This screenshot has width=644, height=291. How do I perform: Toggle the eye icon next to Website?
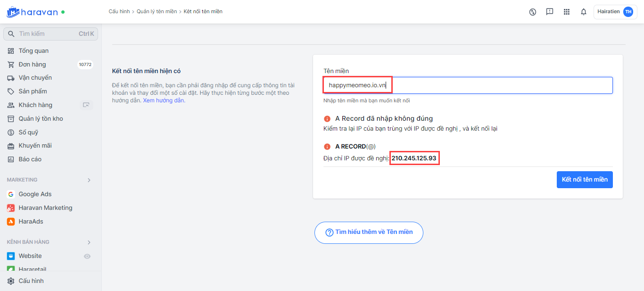click(x=87, y=256)
